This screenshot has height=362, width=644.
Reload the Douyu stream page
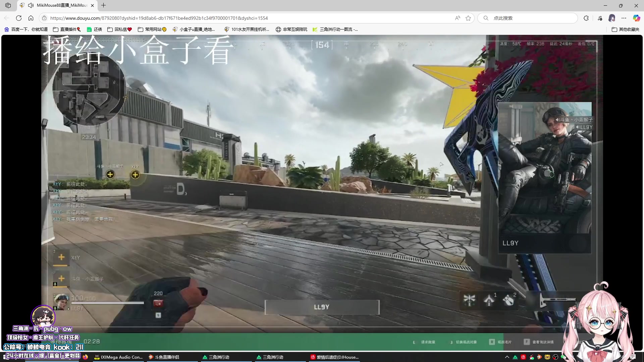19,18
